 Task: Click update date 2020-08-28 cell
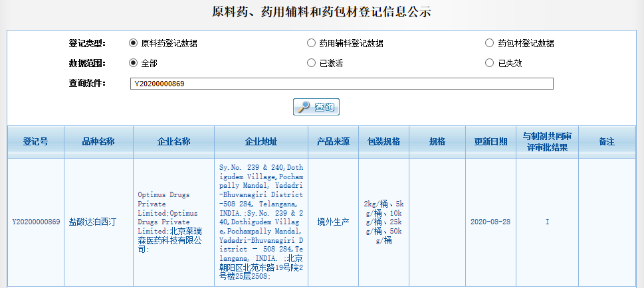490,222
